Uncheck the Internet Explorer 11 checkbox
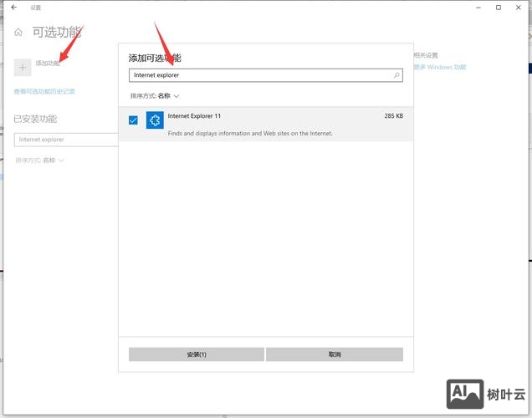 coord(134,120)
